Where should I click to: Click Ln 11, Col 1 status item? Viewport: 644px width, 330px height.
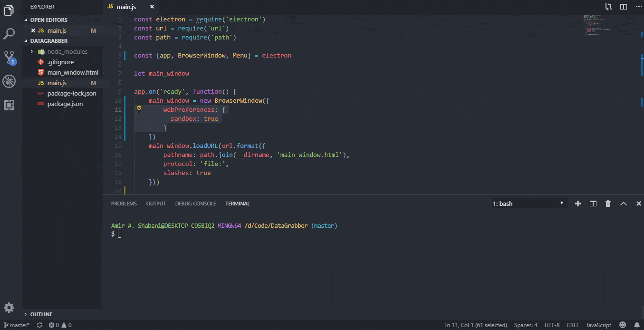(x=476, y=325)
